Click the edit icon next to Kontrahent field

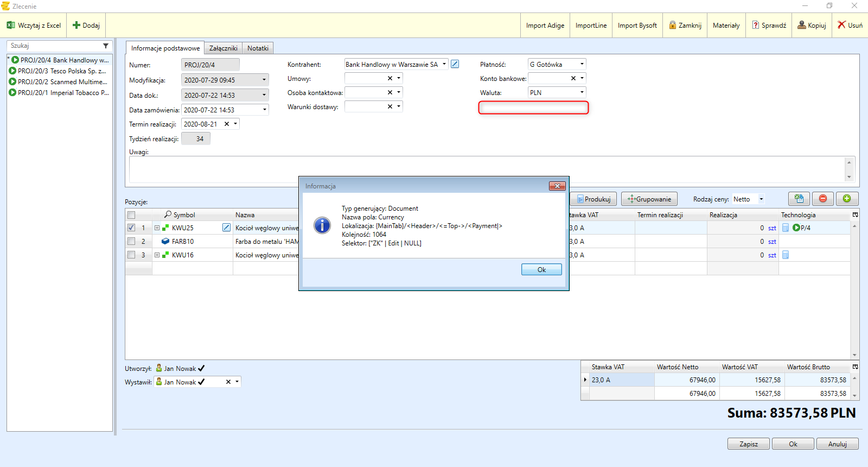455,64
